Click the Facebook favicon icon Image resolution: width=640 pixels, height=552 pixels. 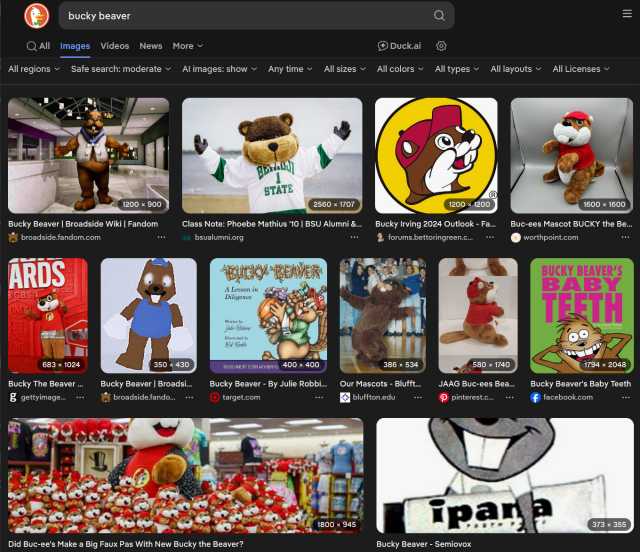coord(535,397)
